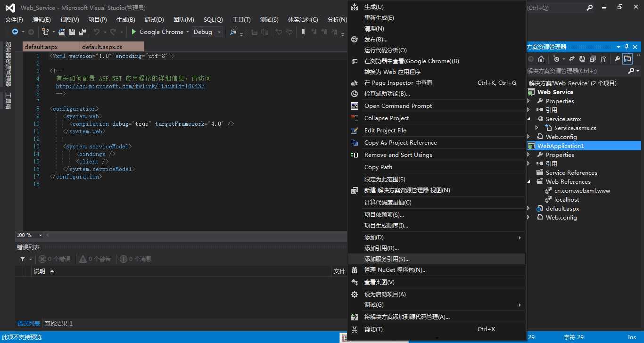Select the localhost web reference
The height and width of the screenshot is (343, 644).
click(x=566, y=200)
